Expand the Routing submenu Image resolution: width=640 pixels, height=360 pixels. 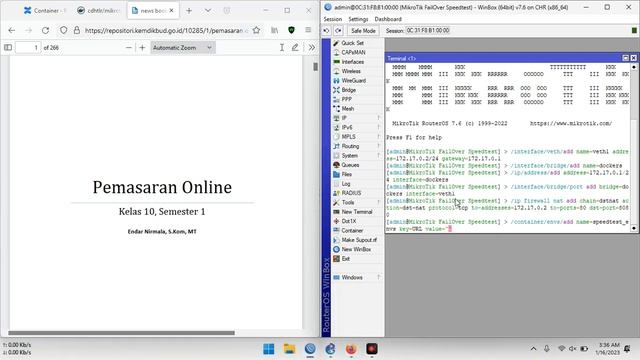[357, 146]
